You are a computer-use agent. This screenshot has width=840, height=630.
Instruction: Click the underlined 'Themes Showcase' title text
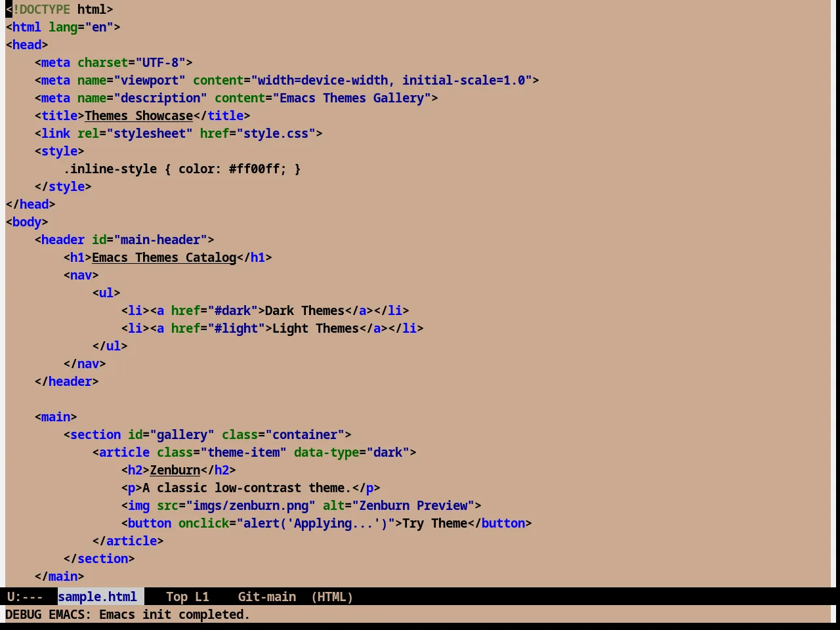click(138, 115)
